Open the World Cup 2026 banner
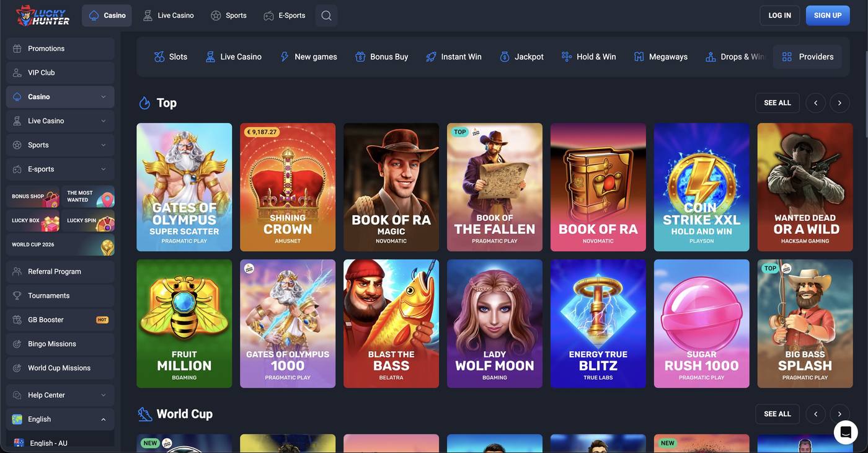The height and width of the screenshot is (453, 868). pos(61,245)
